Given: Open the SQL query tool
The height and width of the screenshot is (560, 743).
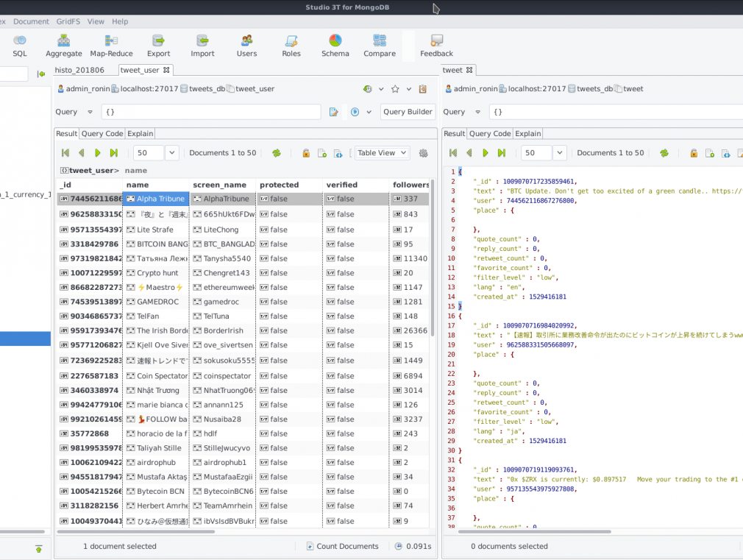Looking at the screenshot, I should [x=19, y=46].
